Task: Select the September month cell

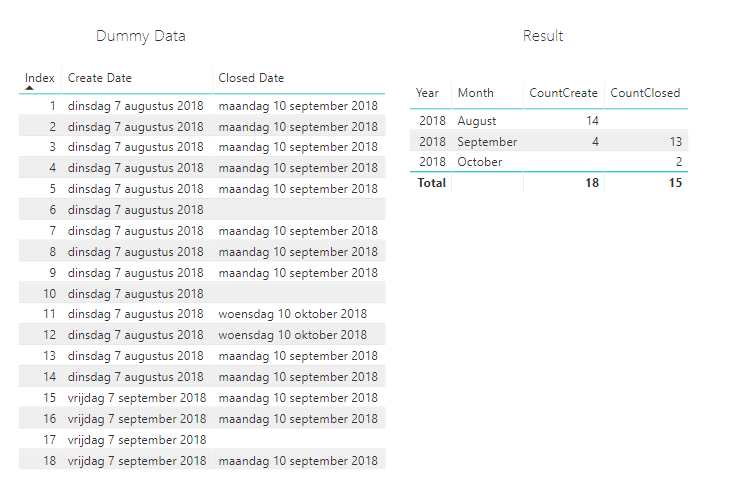Action: [487, 142]
